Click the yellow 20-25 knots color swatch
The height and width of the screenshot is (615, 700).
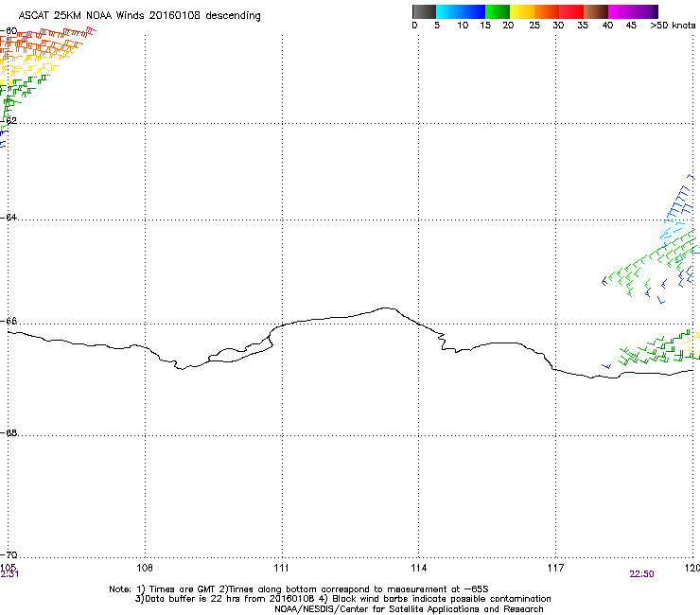(x=522, y=11)
